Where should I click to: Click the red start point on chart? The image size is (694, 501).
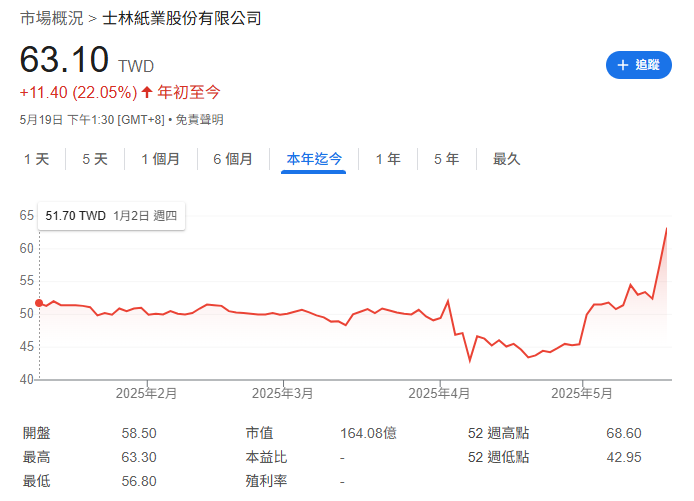click(x=39, y=303)
